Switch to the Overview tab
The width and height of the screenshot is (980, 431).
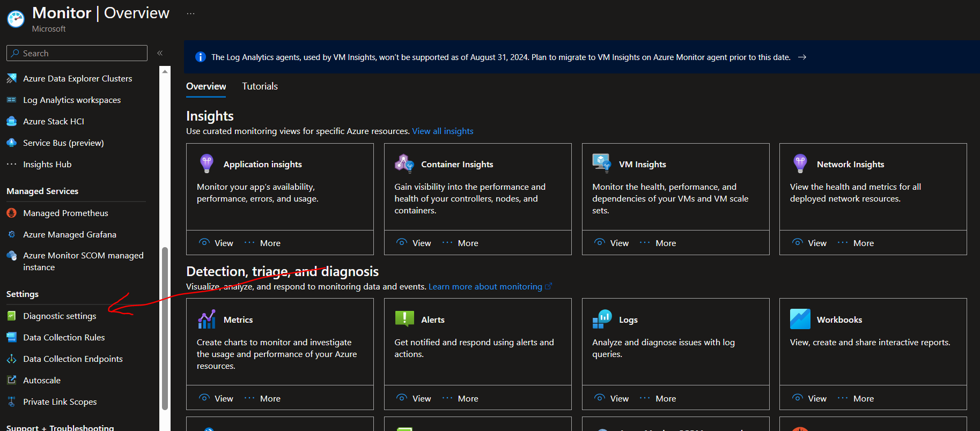206,86
